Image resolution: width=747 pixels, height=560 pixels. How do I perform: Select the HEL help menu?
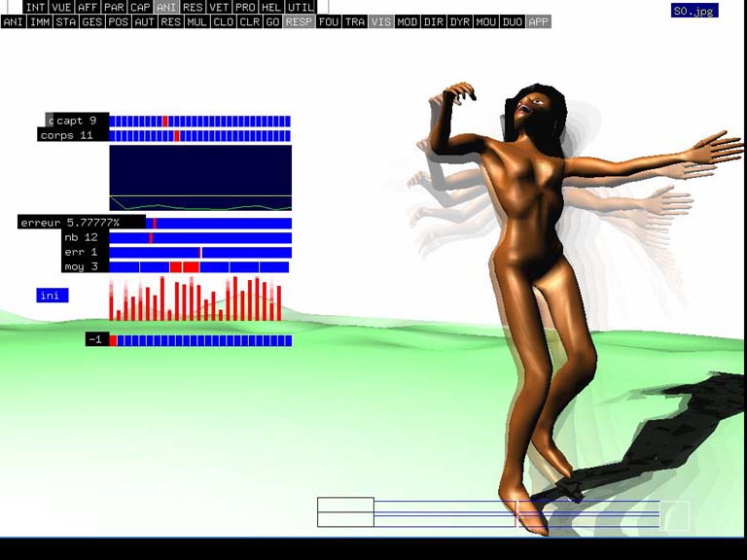(x=271, y=7)
